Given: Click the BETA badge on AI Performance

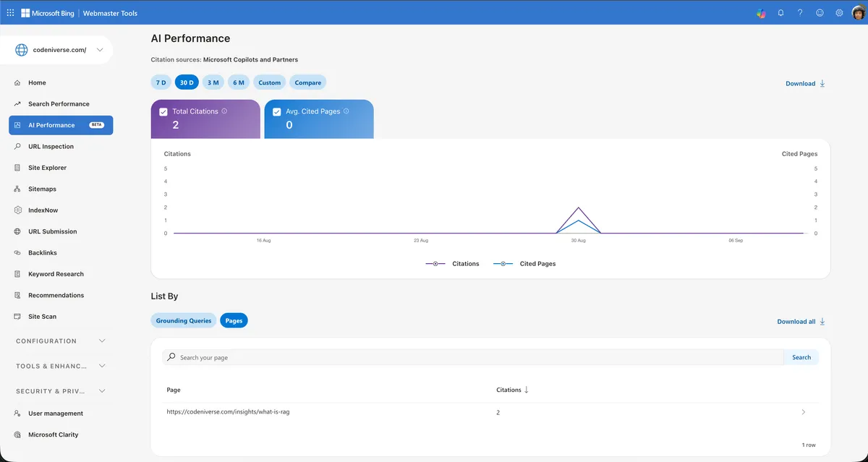Looking at the screenshot, I should click(96, 125).
